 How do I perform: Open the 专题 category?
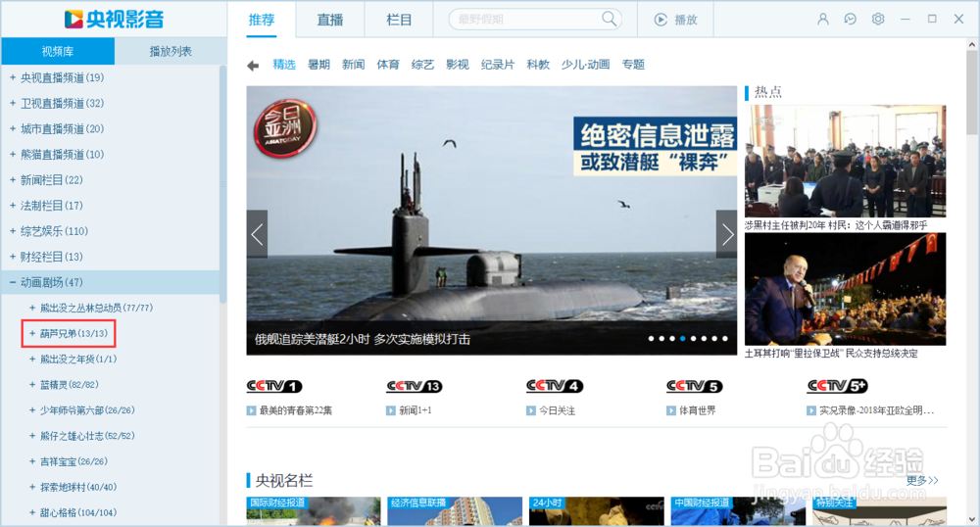click(x=633, y=65)
